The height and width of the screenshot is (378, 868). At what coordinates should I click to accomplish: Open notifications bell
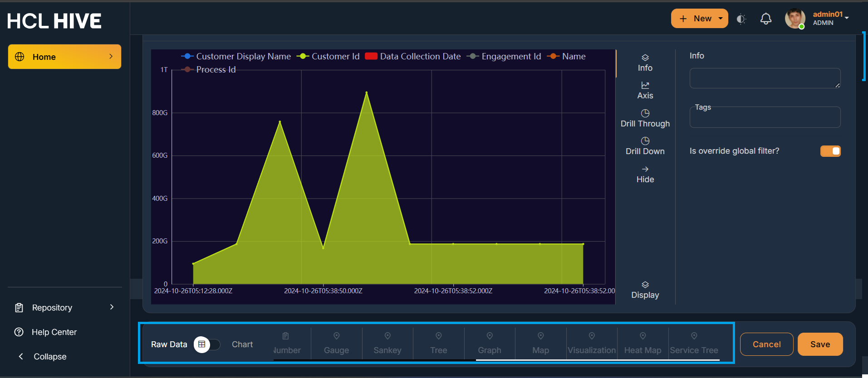[x=765, y=19]
